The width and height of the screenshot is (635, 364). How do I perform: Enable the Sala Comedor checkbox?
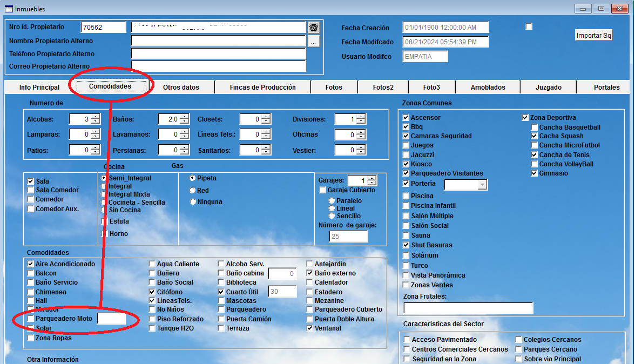30,190
